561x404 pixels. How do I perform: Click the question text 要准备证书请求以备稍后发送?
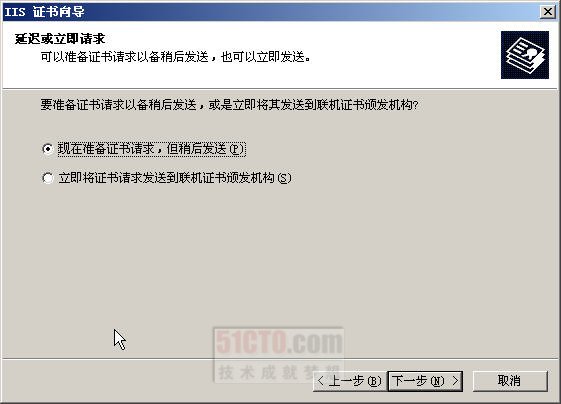tap(119, 105)
